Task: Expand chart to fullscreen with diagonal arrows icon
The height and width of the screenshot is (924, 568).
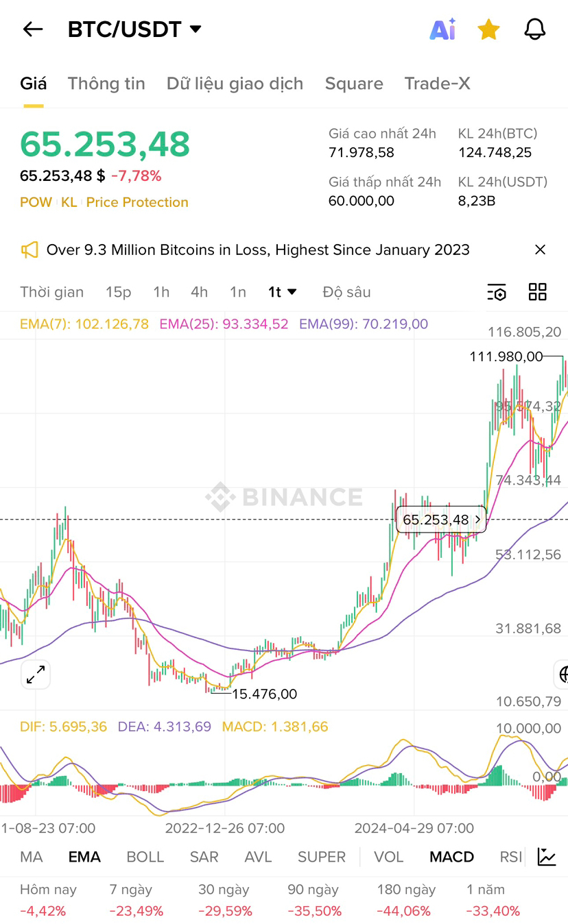Action: tap(35, 674)
